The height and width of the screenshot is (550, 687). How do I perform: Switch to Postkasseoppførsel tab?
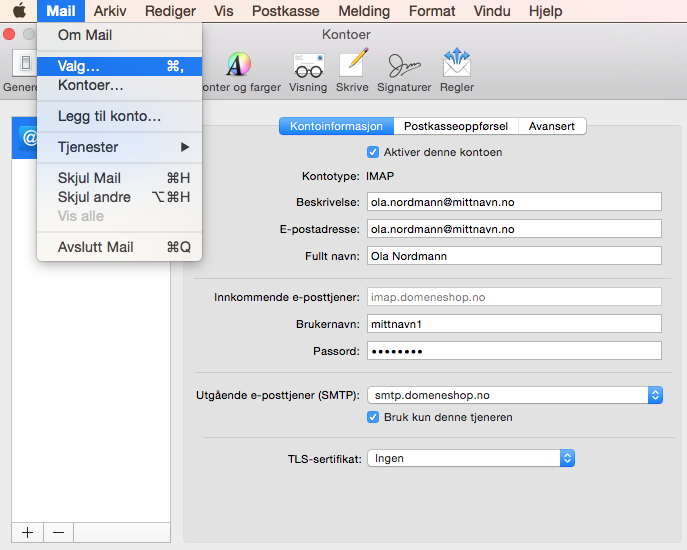(x=456, y=126)
